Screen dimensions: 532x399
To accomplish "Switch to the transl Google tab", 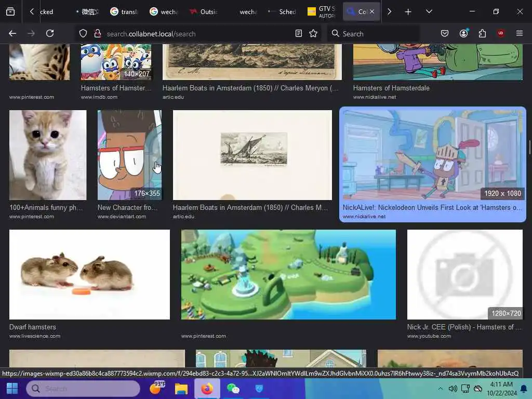I will click(x=124, y=12).
